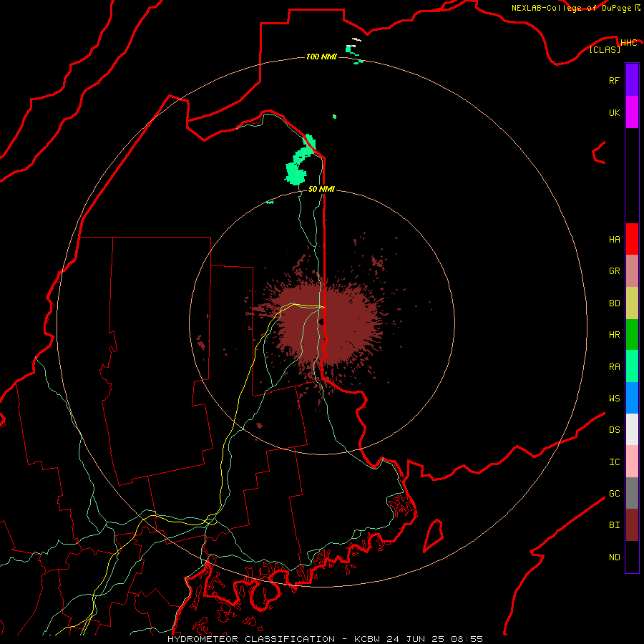Click the blue WS legend swatch
The height and width of the screenshot is (644, 644).
632,398
